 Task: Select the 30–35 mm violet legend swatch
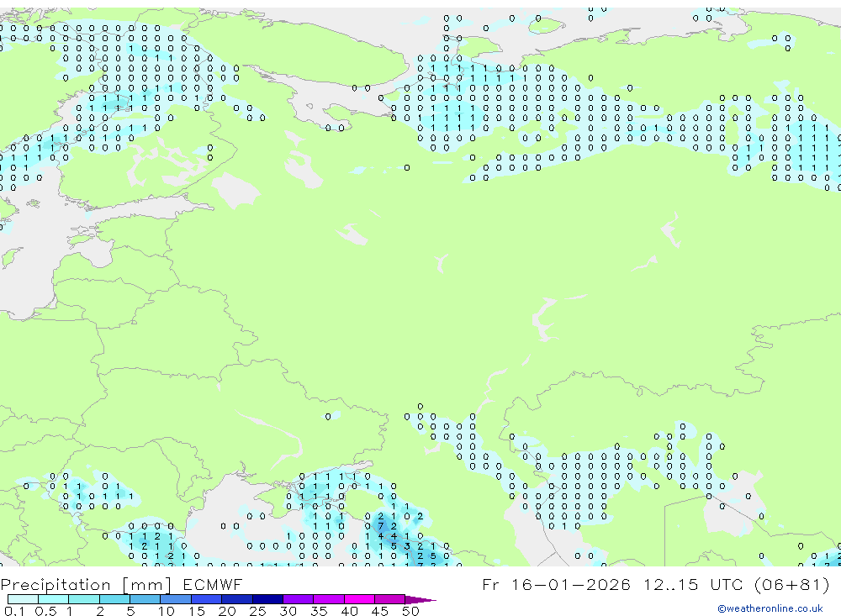[x=299, y=599]
